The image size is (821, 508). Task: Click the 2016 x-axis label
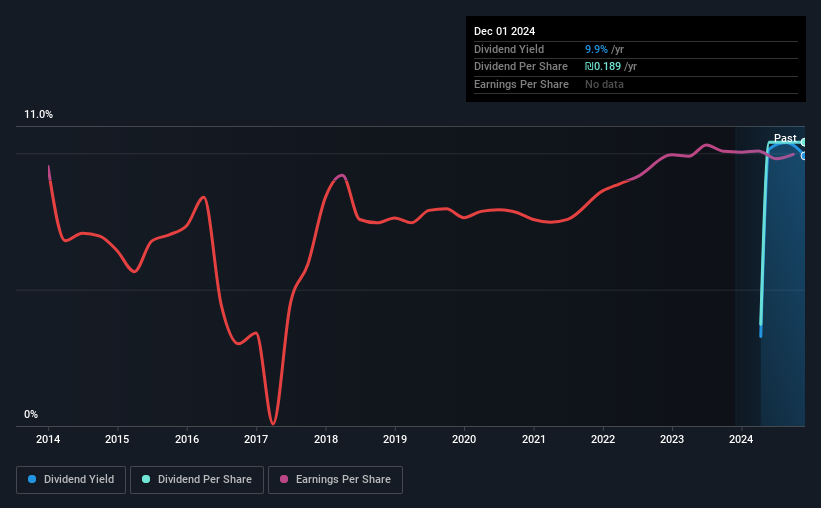point(187,439)
